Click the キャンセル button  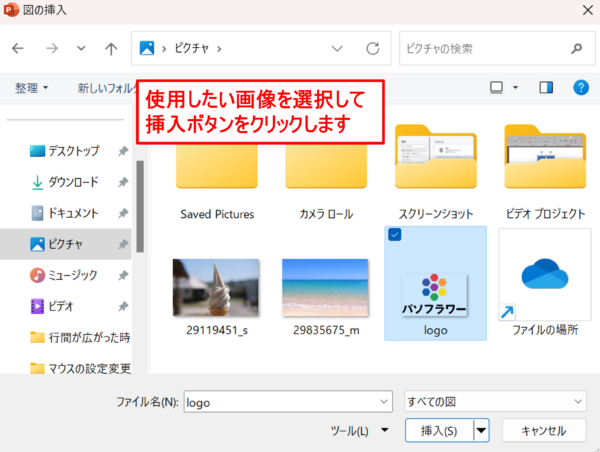(543, 431)
